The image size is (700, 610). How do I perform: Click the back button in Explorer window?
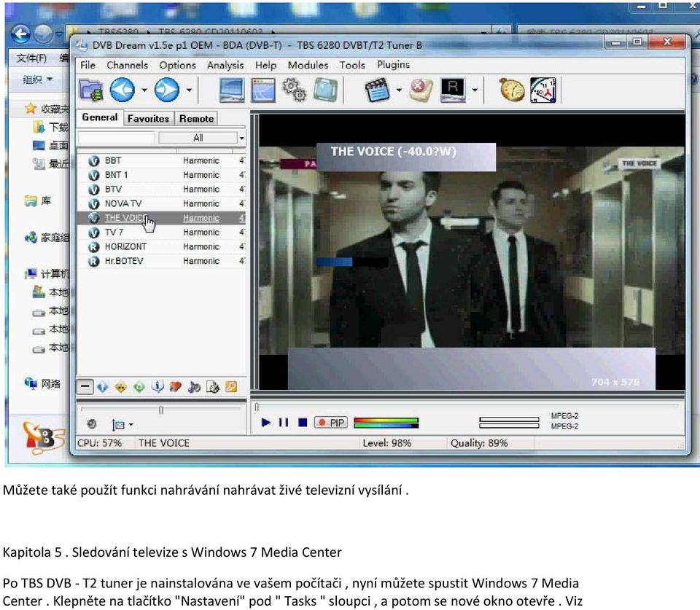[x=20, y=34]
